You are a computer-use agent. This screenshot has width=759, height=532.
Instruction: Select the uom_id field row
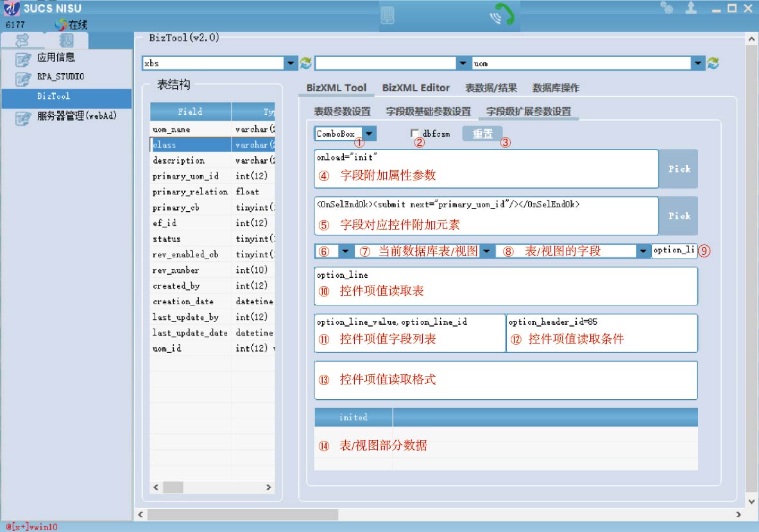tap(212, 348)
